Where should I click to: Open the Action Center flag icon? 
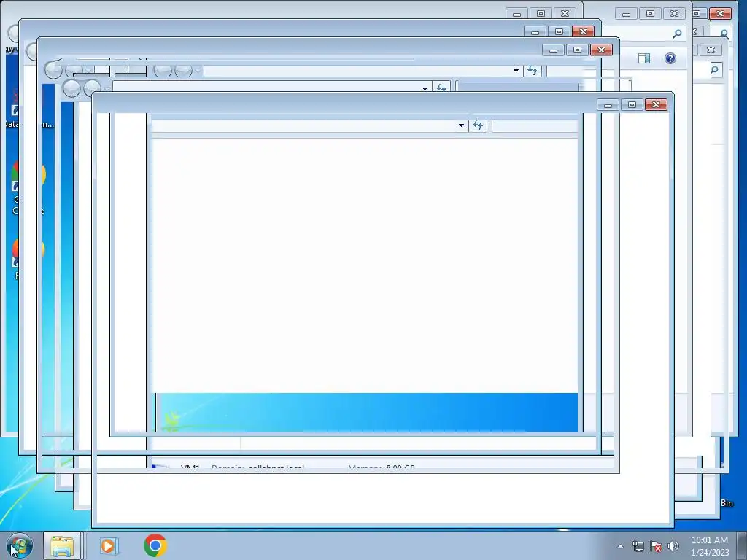click(x=656, y=546)
